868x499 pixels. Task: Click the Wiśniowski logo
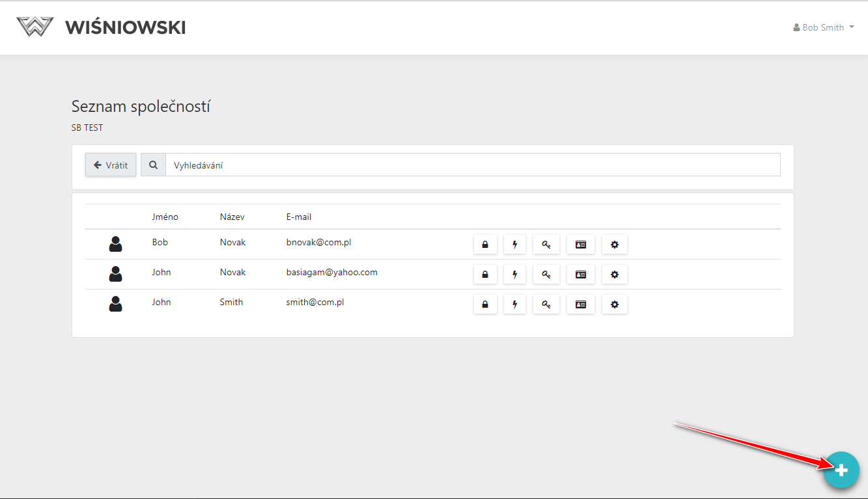click(x=101, y=27)
